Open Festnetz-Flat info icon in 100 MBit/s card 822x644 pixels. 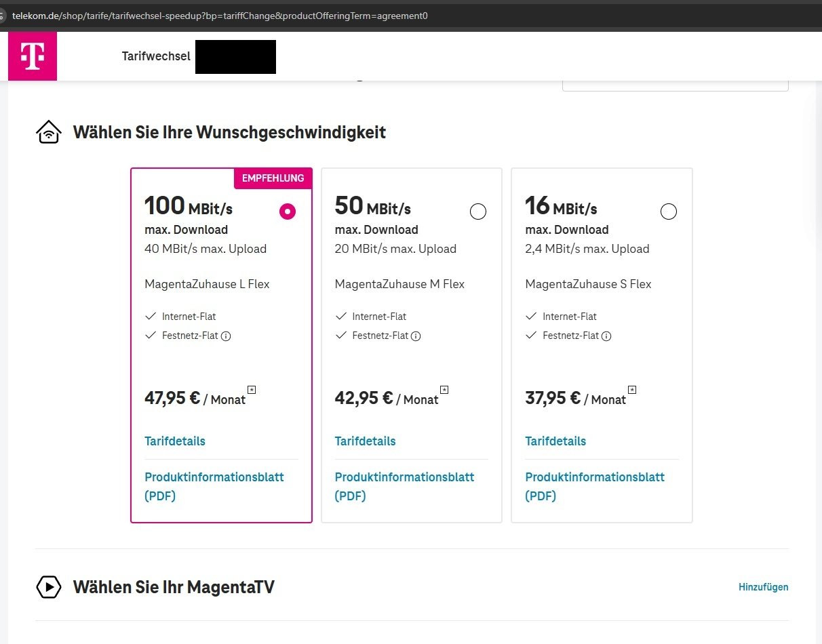[227, 336]
